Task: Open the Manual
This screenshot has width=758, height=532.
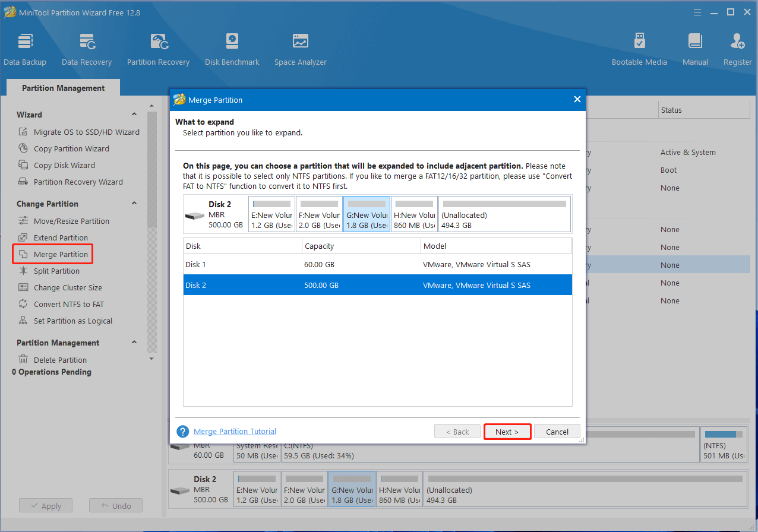Action: click(x=695, y=50)
